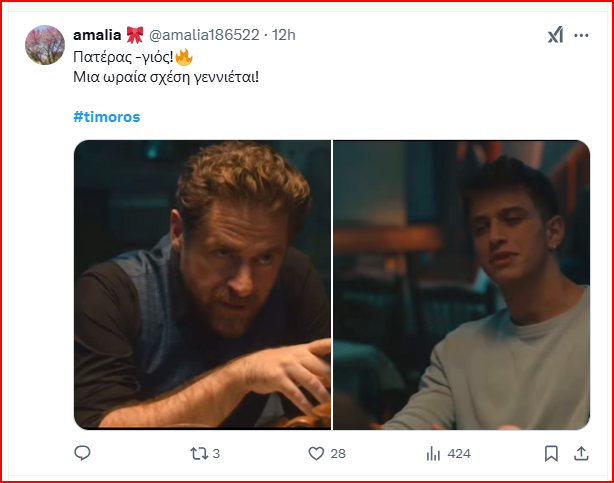
Task: Click the red ribbon emoji beside amalia
Action: pyautogui.click(x=135, y=35)
